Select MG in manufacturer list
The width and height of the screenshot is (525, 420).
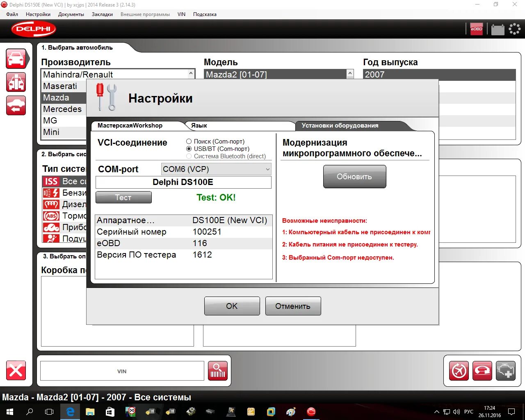click(x=64, y=121)
